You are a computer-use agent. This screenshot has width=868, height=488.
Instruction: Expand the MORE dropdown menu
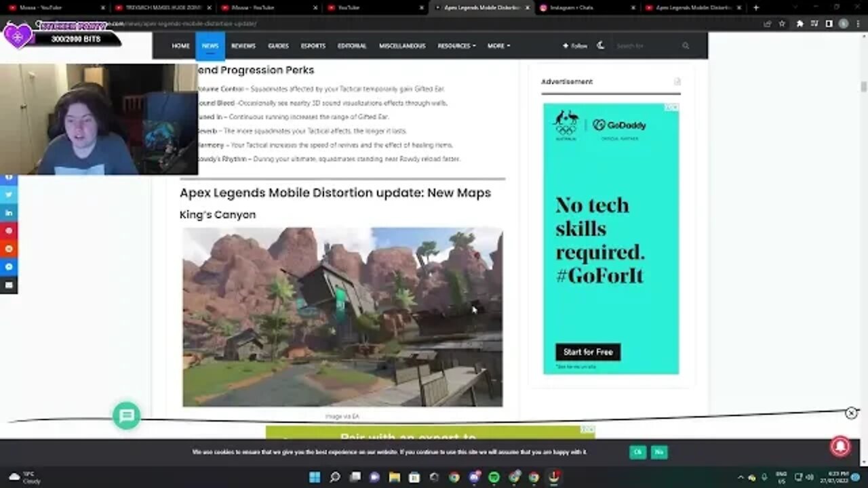click(498, 46)
